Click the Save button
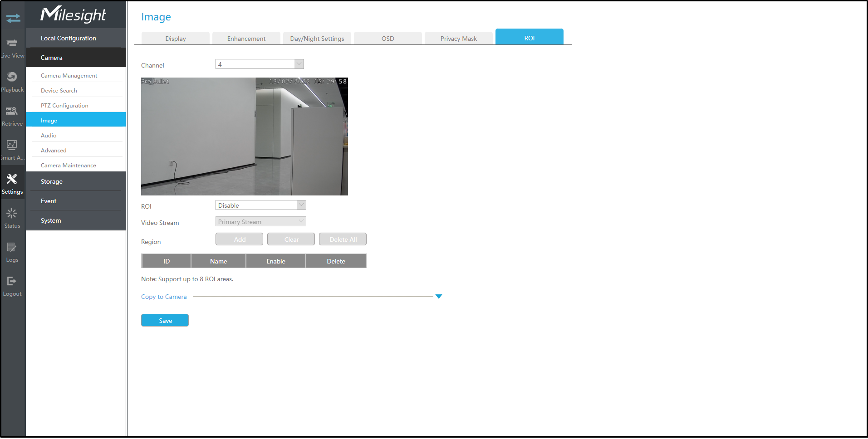Screen dimensions: 868x439 pyautogui.click(x=165, y=321)
